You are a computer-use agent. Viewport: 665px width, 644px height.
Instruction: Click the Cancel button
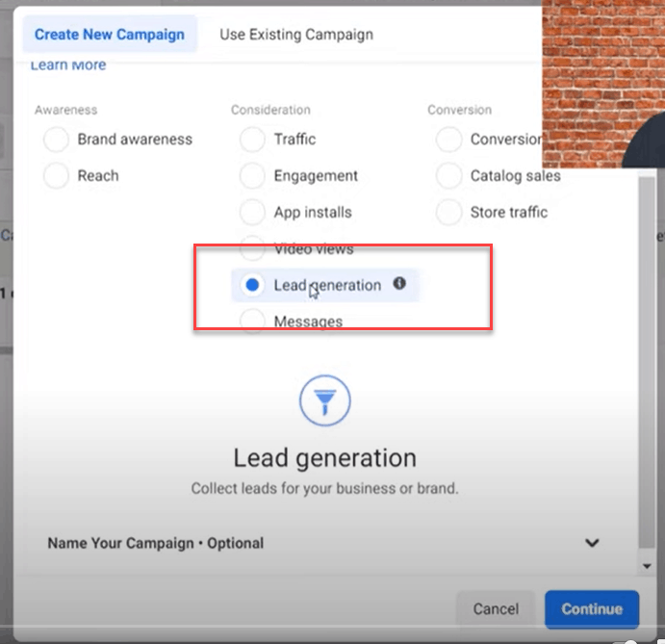496,609
